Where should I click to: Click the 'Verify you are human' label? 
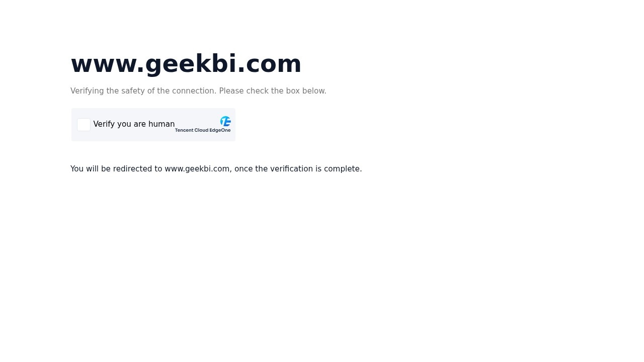coord(134,124)
